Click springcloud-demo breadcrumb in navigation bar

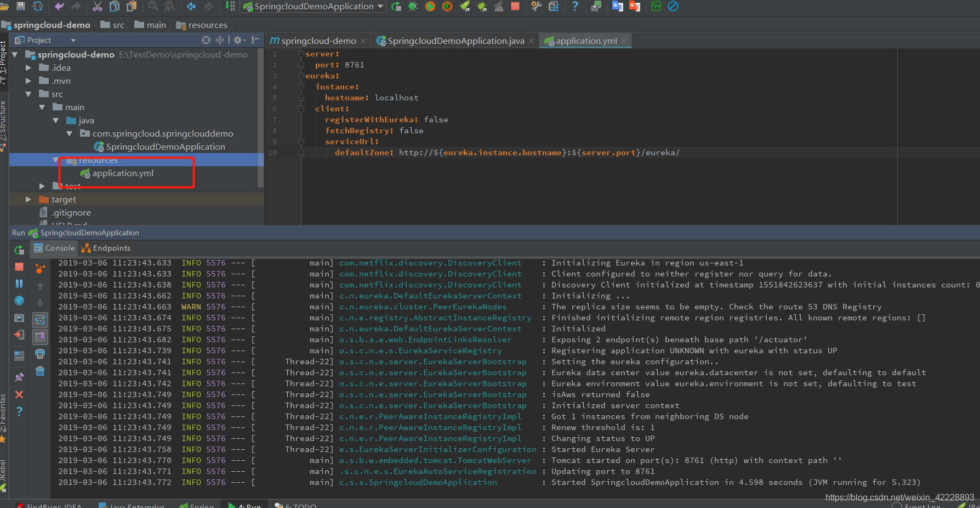[46, 25]
